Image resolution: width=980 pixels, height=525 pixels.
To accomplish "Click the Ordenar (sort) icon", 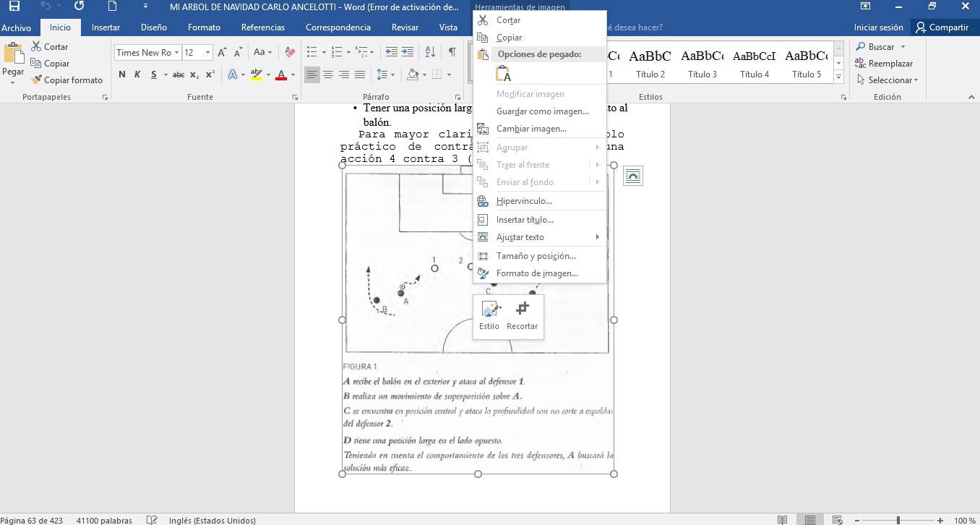I will click(x=431, y=52).
